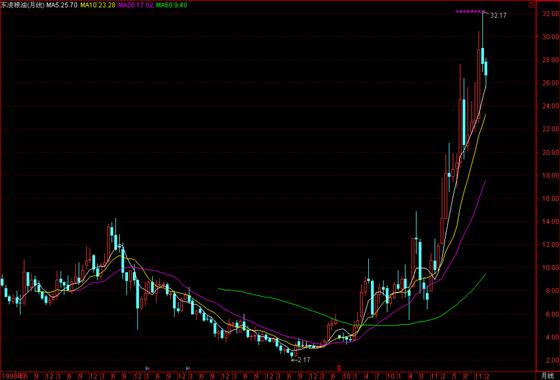Select the green MA60 indicator label

[x=171, y=5]
